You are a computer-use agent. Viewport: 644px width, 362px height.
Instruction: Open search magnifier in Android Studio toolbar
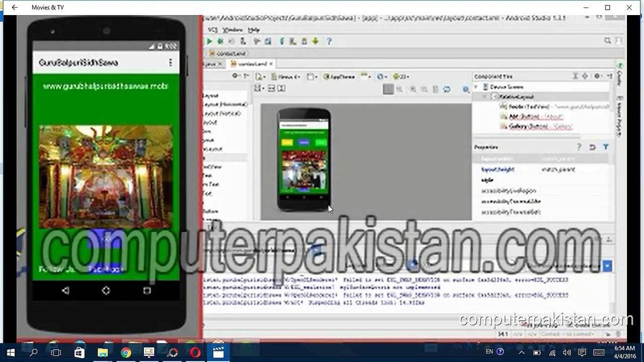coord(608,41)
